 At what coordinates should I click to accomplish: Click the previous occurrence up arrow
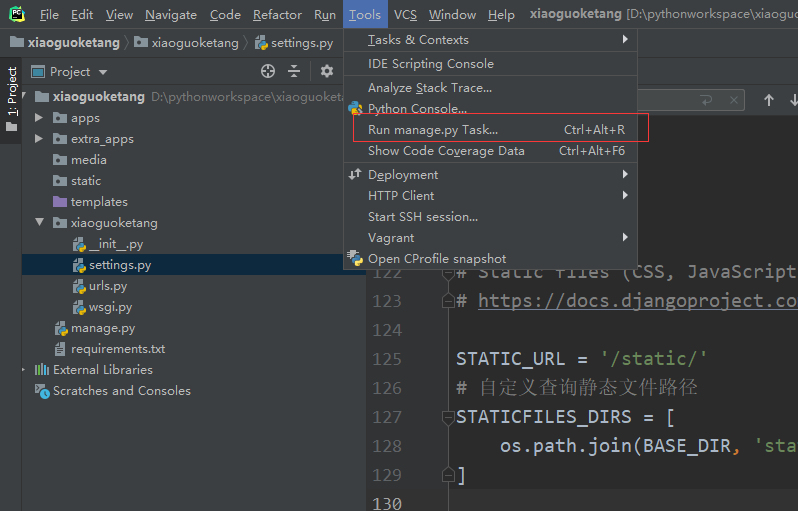768,100
